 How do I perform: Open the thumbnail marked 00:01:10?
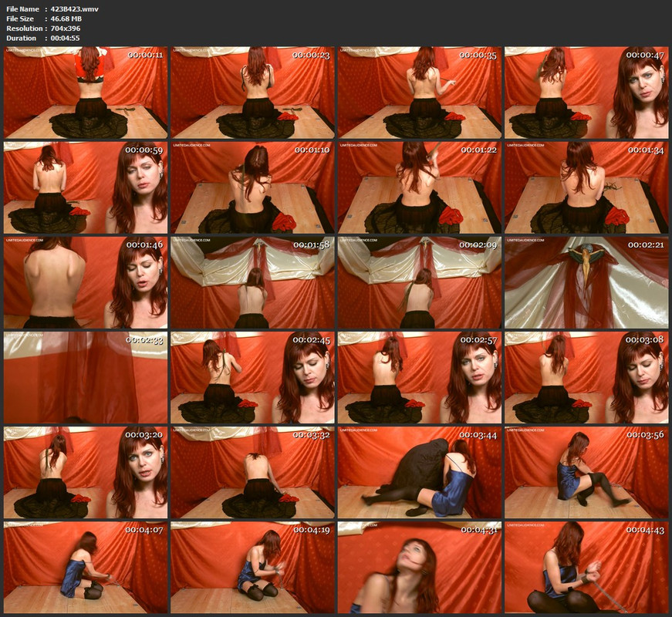[x=252, y=187]
